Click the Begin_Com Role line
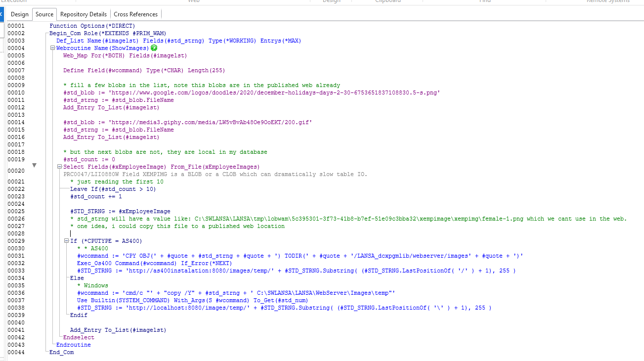644x361 pixels. [x=108, y=33]
